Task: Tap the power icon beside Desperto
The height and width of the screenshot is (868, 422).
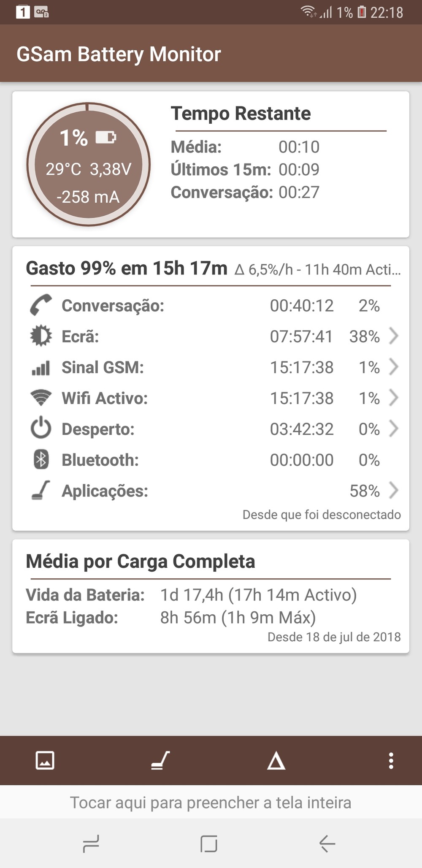Action: (x=41, y=429)
